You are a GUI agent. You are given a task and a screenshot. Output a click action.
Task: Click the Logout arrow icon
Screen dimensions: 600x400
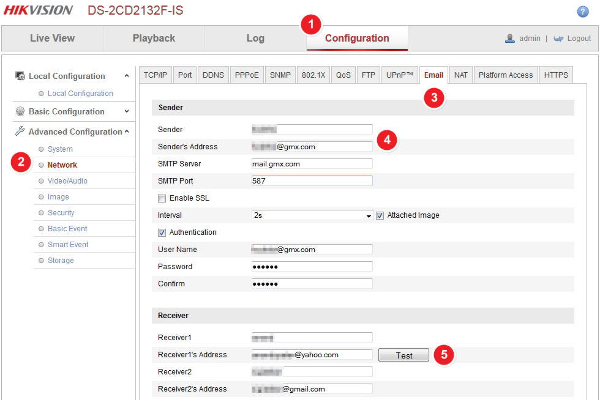[558, 38]
